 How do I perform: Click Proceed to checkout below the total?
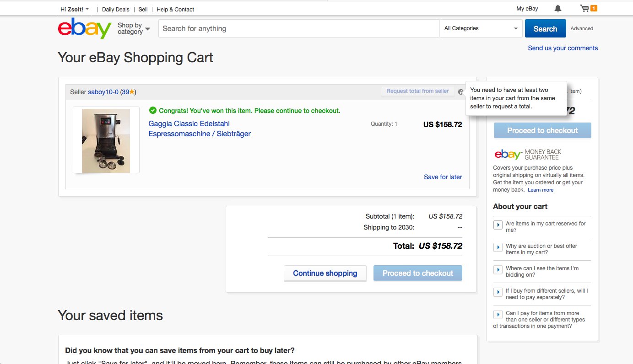pyautogui.click(x=418, y=273)
